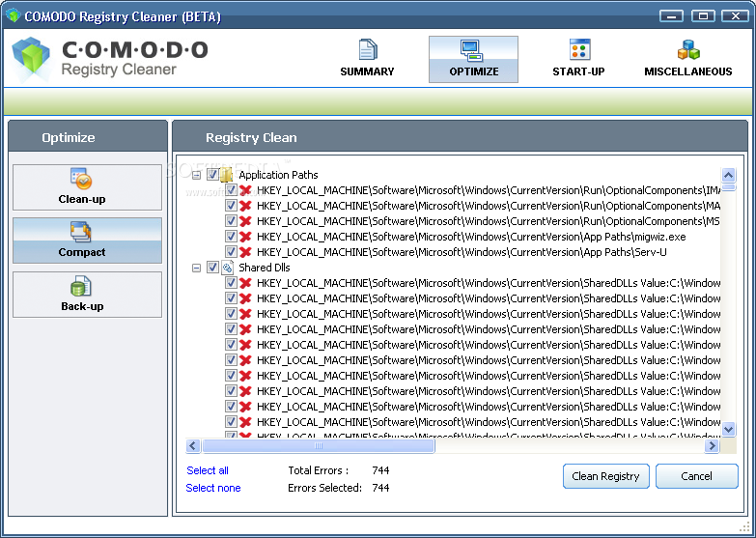The width and height of the screenshot is (756, 538).
Task: Collapse the Shared Dlls tree node
Action: click(196, 268)
